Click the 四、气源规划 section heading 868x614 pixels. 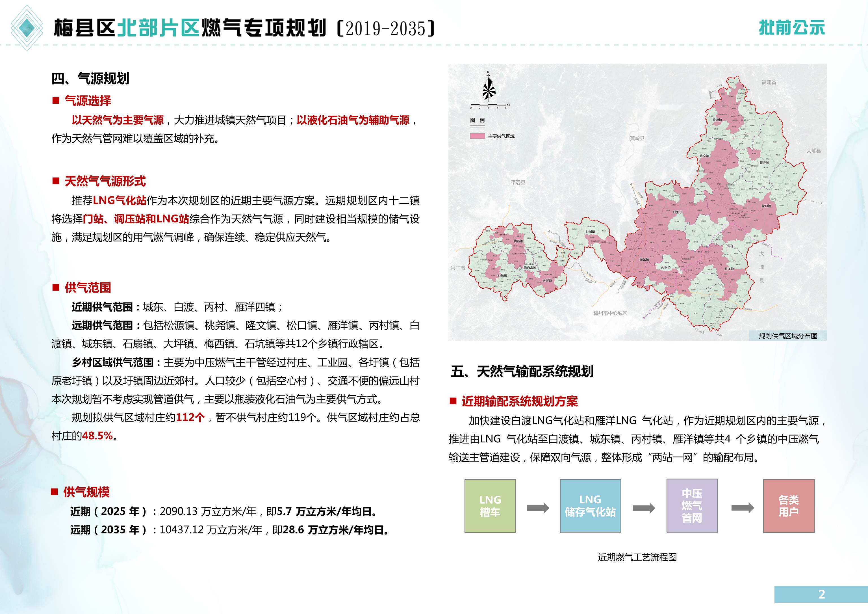coord(90,78)
